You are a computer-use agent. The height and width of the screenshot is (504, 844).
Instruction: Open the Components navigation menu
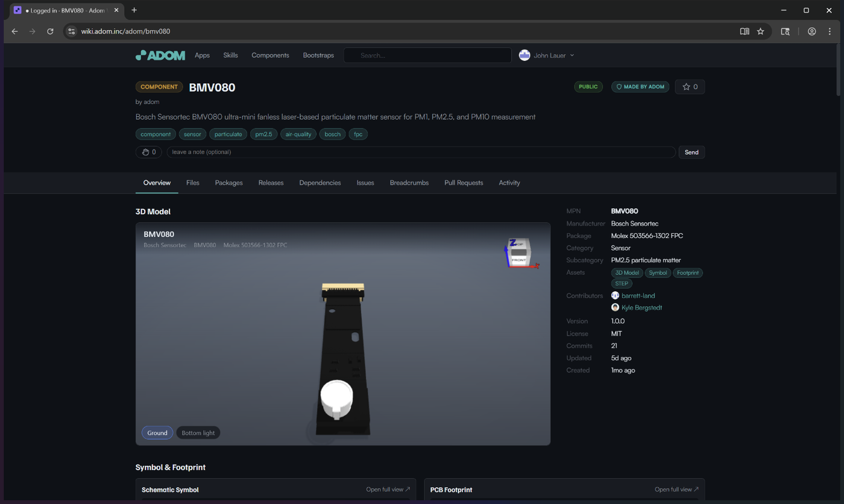[270, 55]
